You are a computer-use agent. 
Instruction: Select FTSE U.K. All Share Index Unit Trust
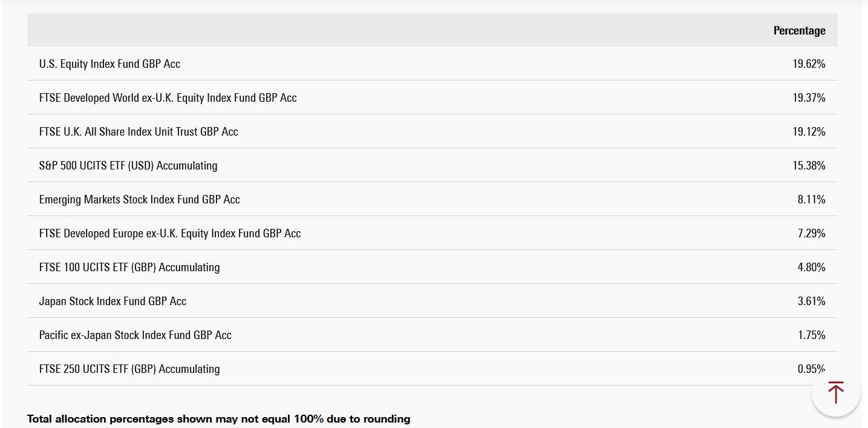pyautogui.click(x=139, y=131)
